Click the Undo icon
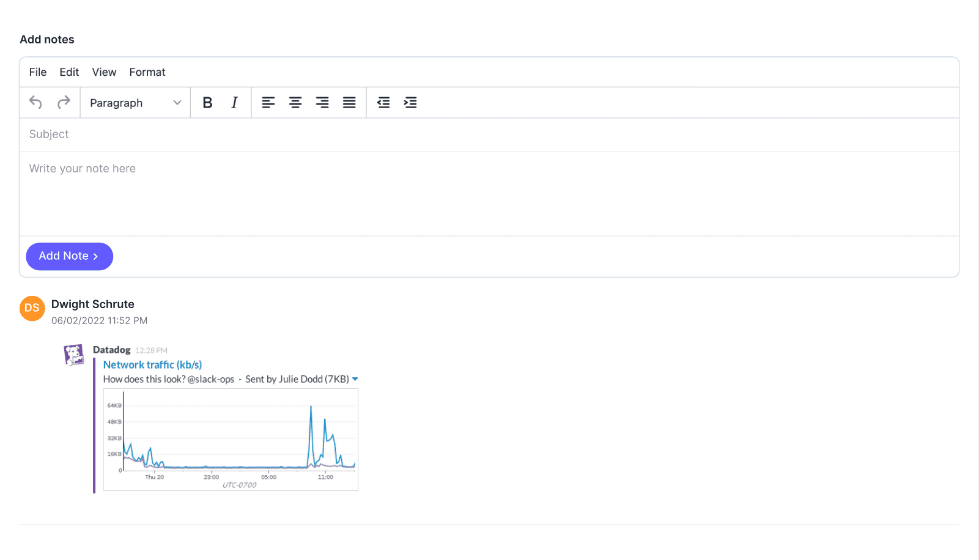The image size is (979, 560). [35, 102]
